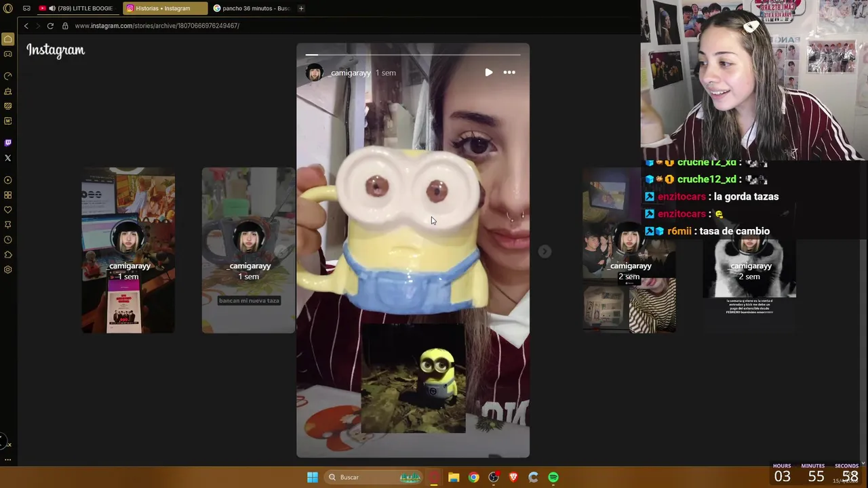Open Spotify from the taskbar
The height and width of the screenshot is (488, 868).
pos(553,477)
